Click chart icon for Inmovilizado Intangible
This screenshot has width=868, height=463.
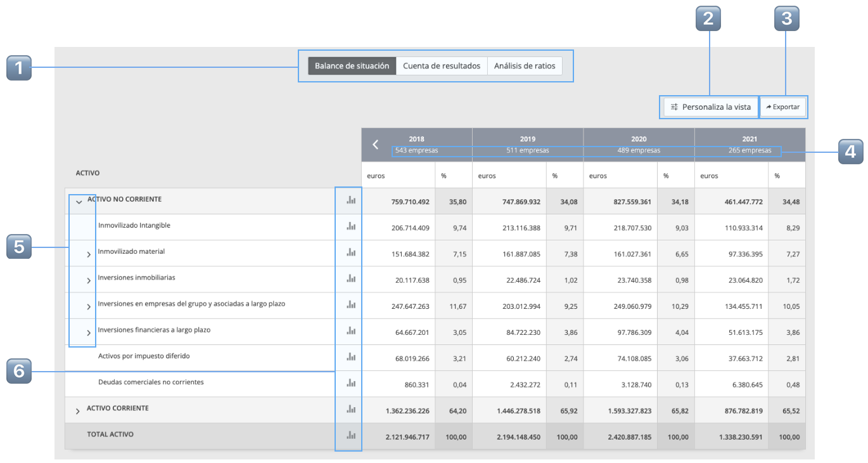350,226
